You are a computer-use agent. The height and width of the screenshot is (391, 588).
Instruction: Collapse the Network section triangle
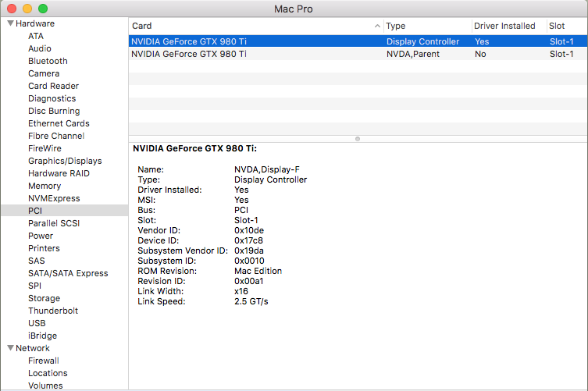10,348
